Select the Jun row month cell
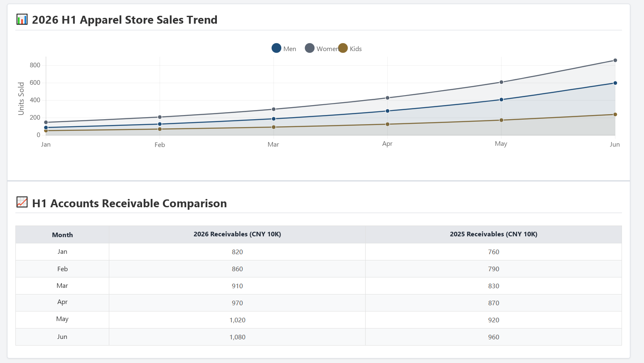 [x=62, y=337]
